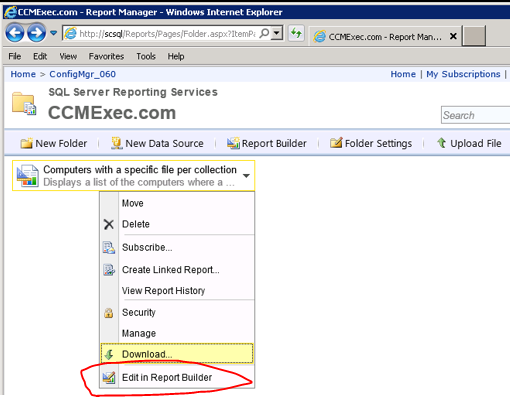Select the CCMExec.com - Report Man... tab
This screenshot has width=510, height=397.
tap(385, 36)
